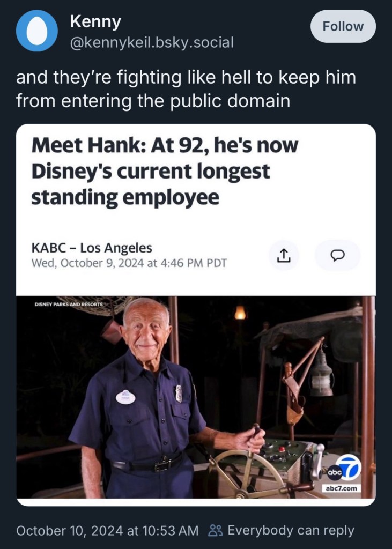The image size is (392, 549).
Task: Click the post text about public domain
Action: [186, 89]
